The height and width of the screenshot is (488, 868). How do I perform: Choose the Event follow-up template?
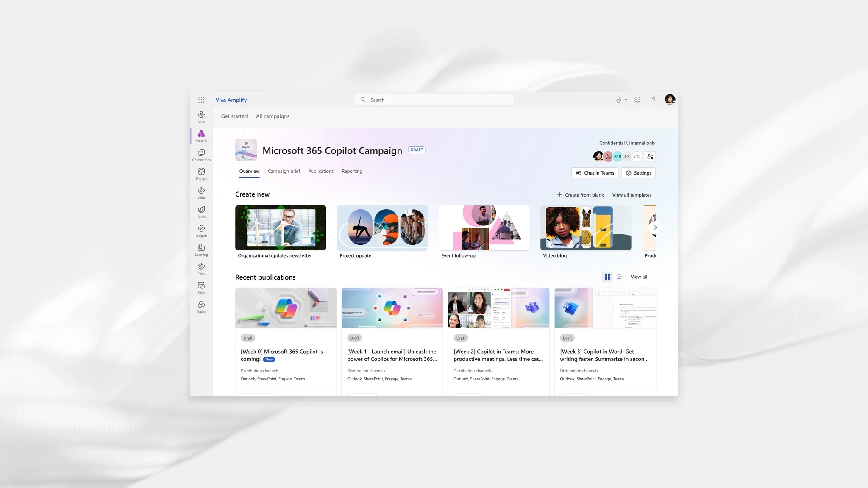tap(484, 232)
